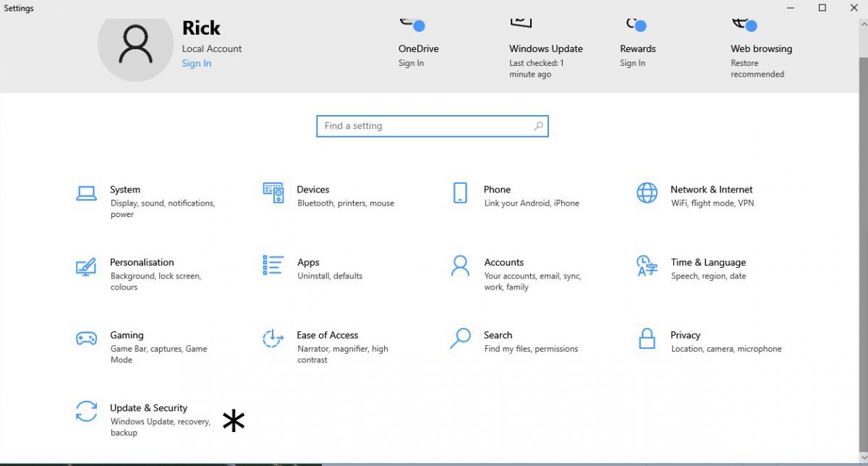The height and width of the screenshot is (466, 868).
Task: Click 'Speech, region, date' description
Action: tap(708, 276)
